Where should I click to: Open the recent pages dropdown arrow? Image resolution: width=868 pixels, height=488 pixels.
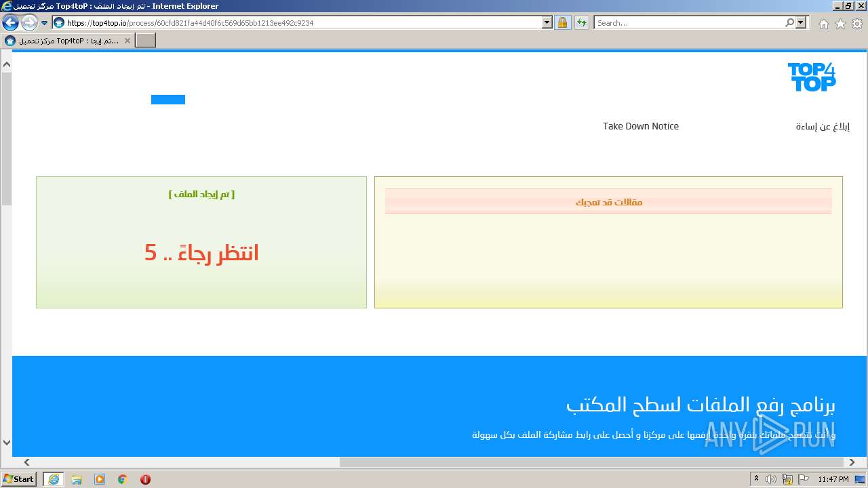45,22
